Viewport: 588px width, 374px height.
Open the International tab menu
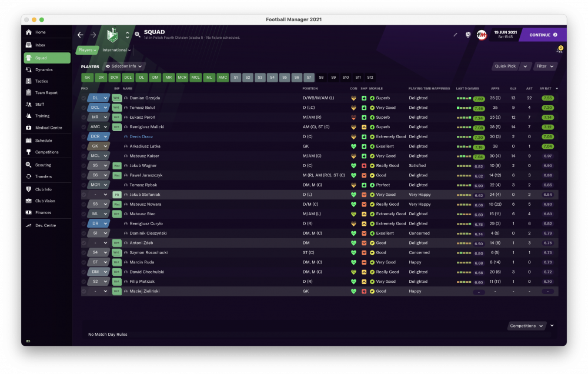point(116,50)
